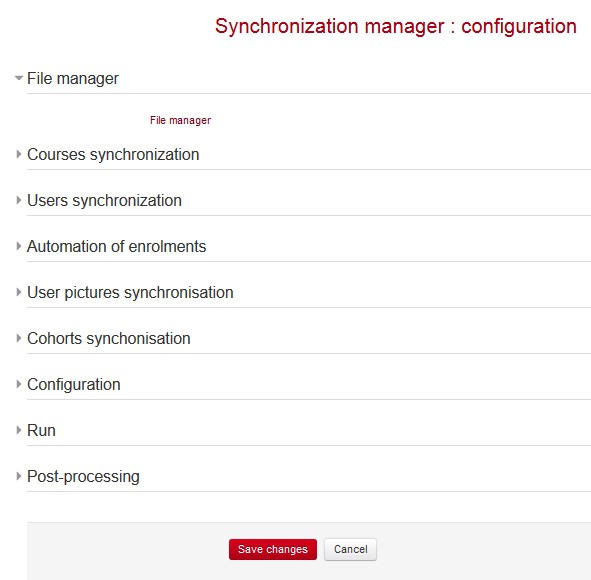The height and width of the screenshot is (580, 591).
Task: Expand Users synchronization section arrow
Action: 19,200
